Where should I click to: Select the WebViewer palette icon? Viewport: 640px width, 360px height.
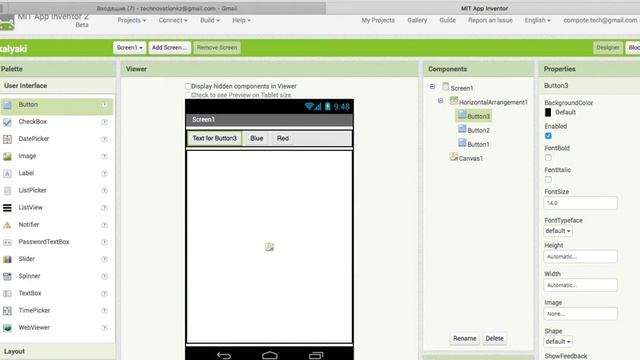point(7,328)
